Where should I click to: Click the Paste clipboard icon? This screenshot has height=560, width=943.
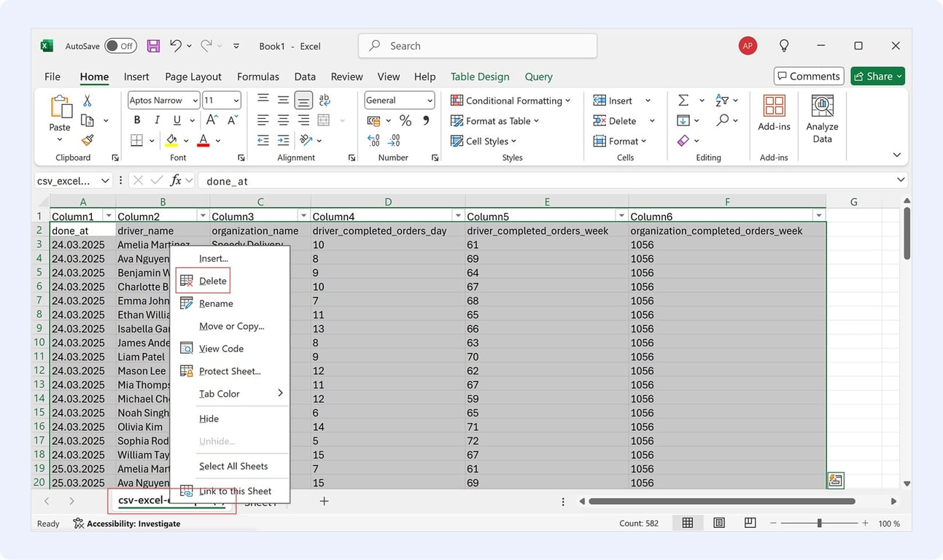[x=60, y=108]
